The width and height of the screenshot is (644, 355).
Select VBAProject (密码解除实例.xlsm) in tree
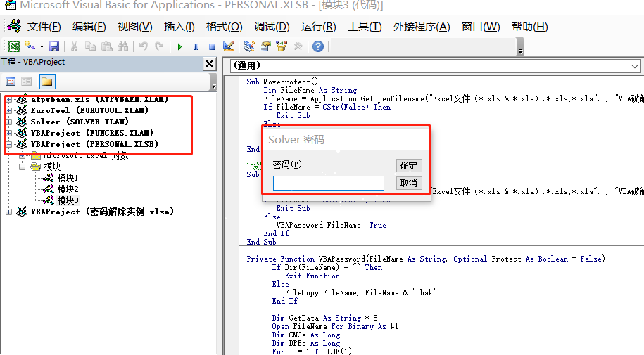coord(102,212)
